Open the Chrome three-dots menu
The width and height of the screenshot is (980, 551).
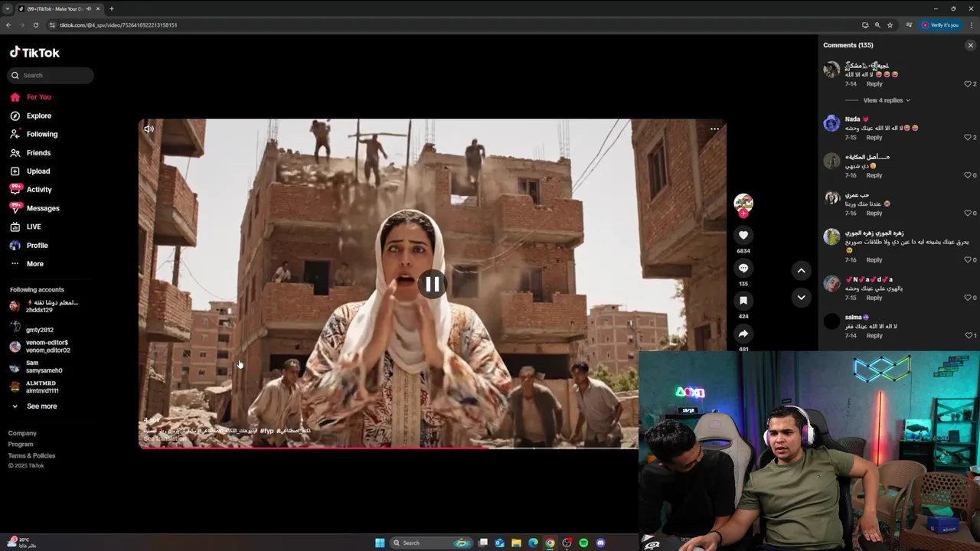pyautogui.click(x=971, y=24)
